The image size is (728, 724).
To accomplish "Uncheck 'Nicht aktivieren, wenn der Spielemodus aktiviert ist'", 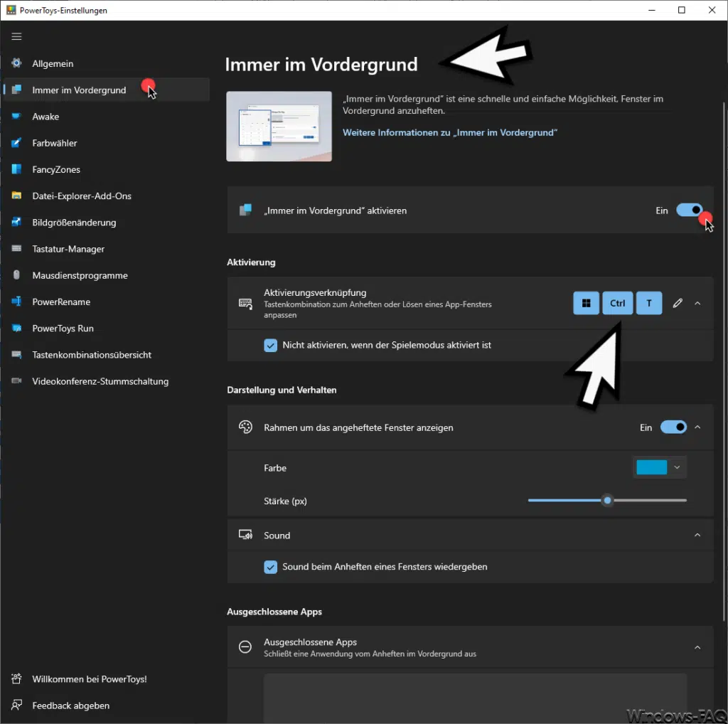I will (x=270, y=345).
